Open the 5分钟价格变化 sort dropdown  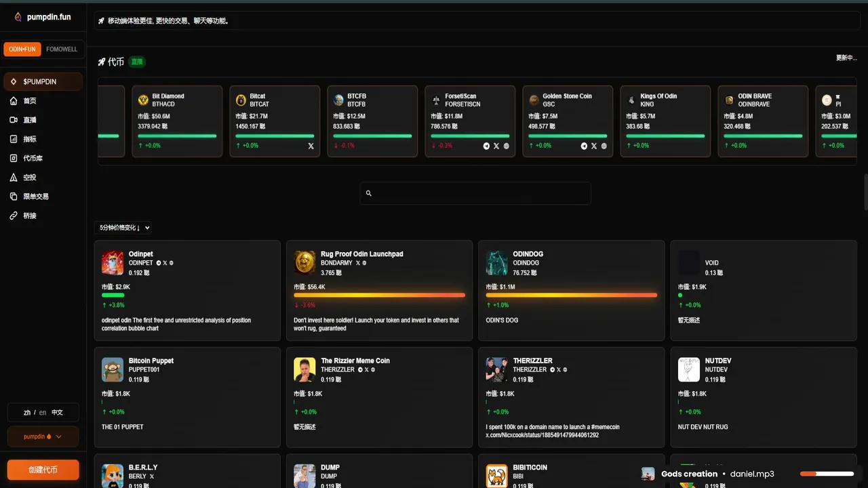point(123,228)
